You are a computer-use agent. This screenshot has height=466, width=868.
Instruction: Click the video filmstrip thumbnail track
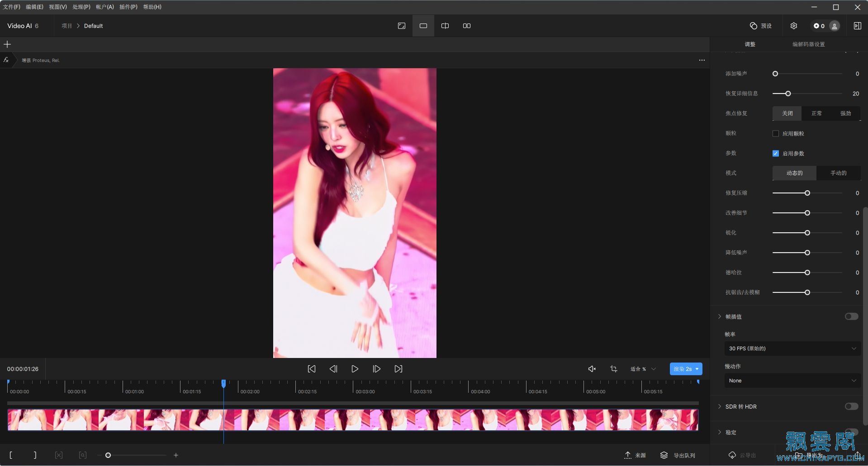pyautogui.click(x=353, y=419)
